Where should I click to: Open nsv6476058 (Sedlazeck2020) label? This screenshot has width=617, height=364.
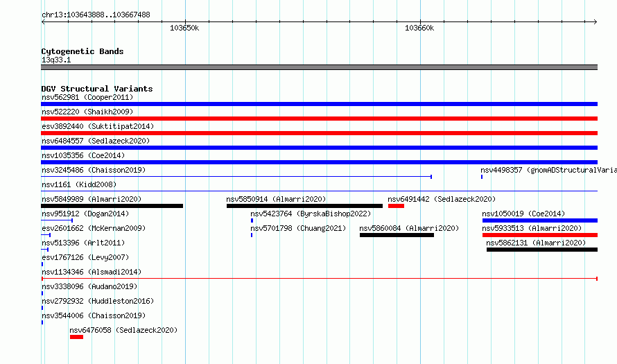(x=123, y=330)
